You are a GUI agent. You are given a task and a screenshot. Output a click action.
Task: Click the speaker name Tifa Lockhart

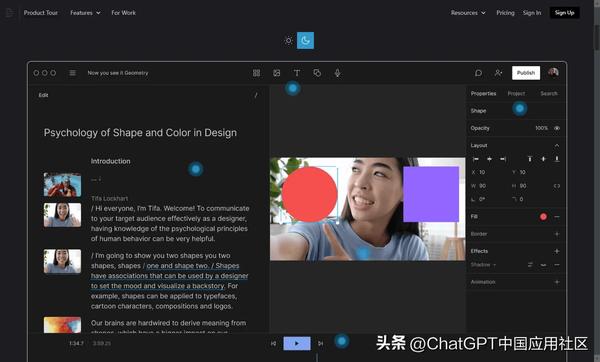pyautogui.click(x=109, y=198)
